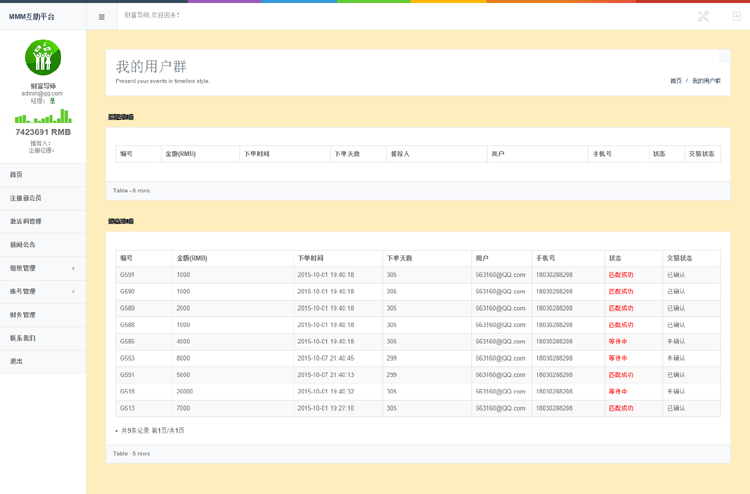Toggle the hamburger sidebar menu icon
Image resolution: width=750 pixels, height=494 pixels.
tap(101, 17)
